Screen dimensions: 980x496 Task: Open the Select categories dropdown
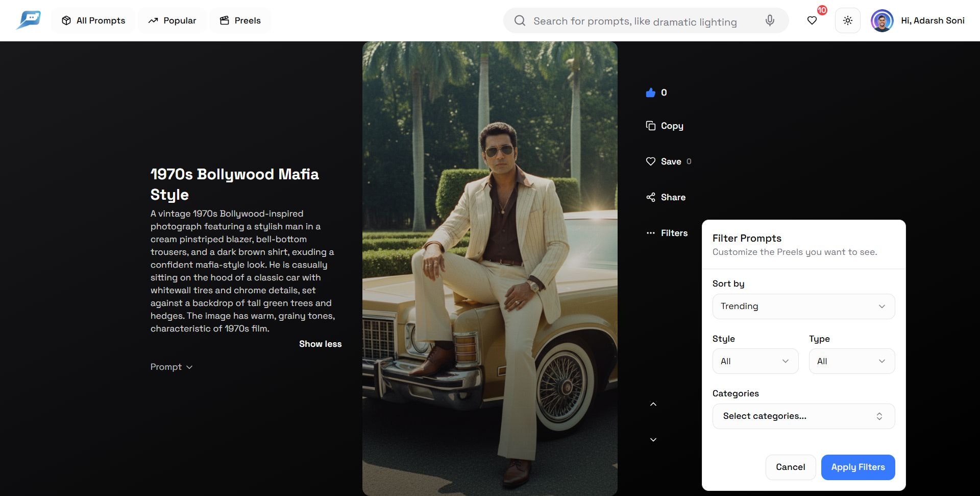[x=803, y=416]
